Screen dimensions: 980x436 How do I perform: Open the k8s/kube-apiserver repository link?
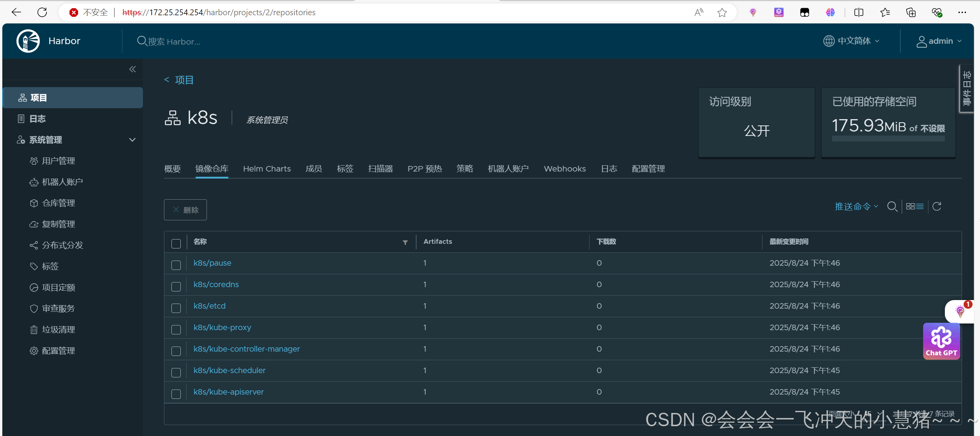pos(228,392)
